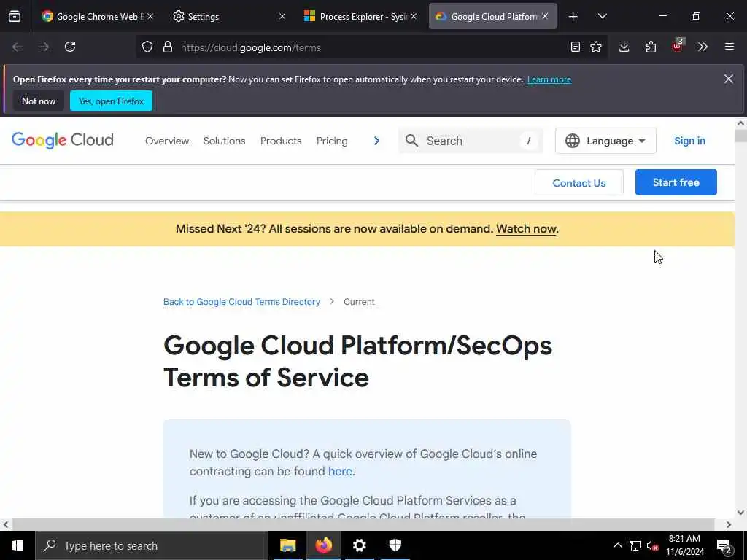
Task: Expand more navigation items chevron
Action: [x=376, y=141]
